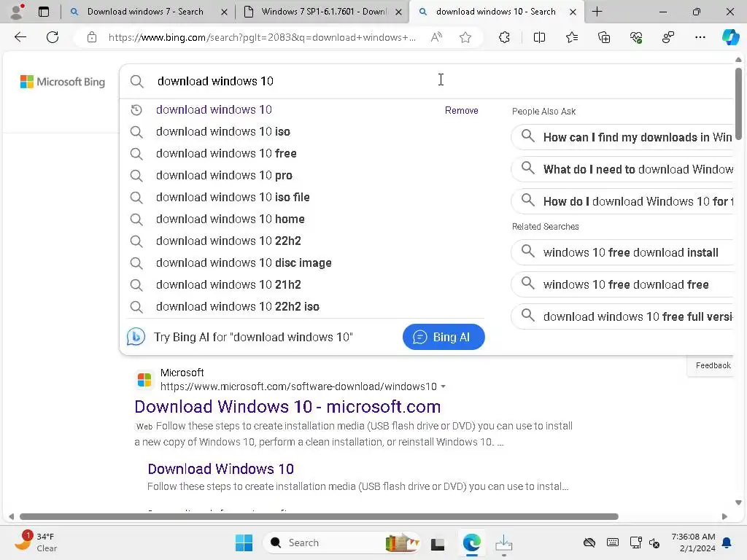Image resolution: width=747 pixels, height=560 pixels.
Task: Open the Download Windows 10 sub-link
Action: pyautogui.click(x=220, y=469)
